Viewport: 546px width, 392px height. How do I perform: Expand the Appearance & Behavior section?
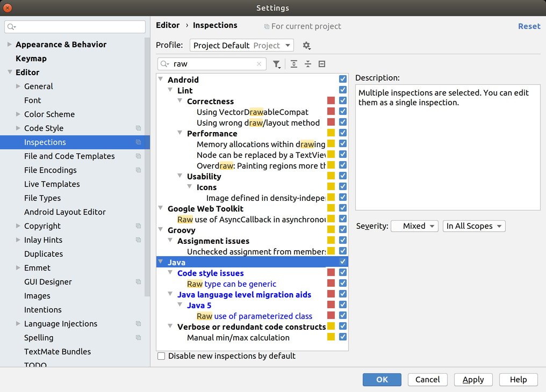10,45
